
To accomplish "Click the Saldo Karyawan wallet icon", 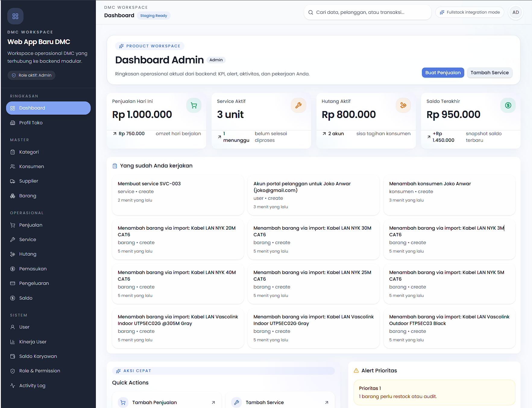I will tap(13, 356).
